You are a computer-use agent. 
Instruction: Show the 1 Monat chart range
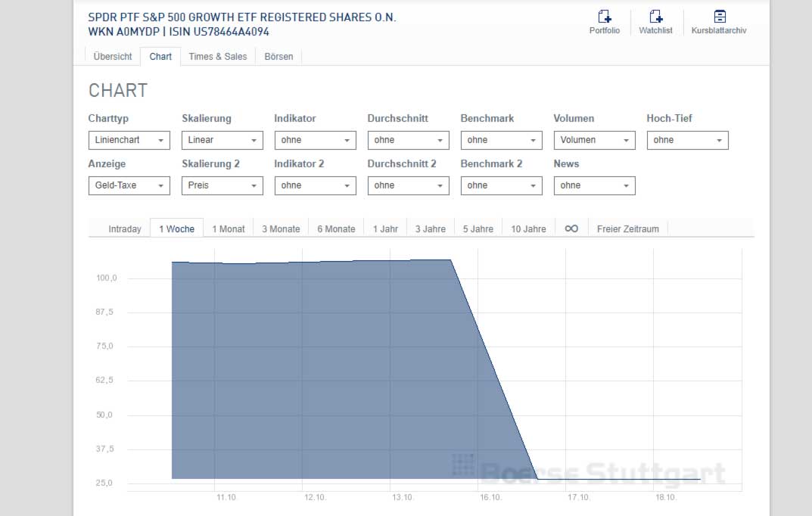tap(229, 229)
